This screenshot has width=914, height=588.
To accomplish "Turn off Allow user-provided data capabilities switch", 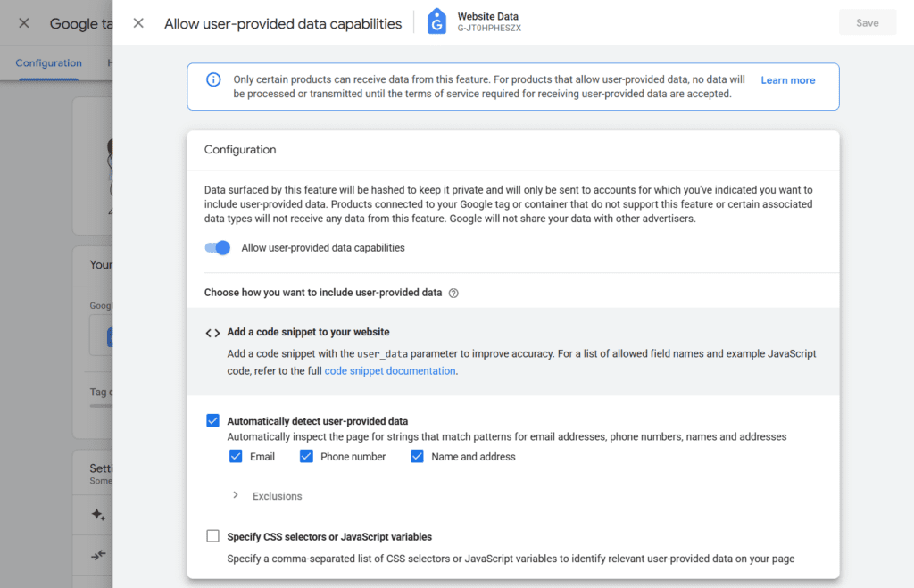I will (x=218, y=248).
